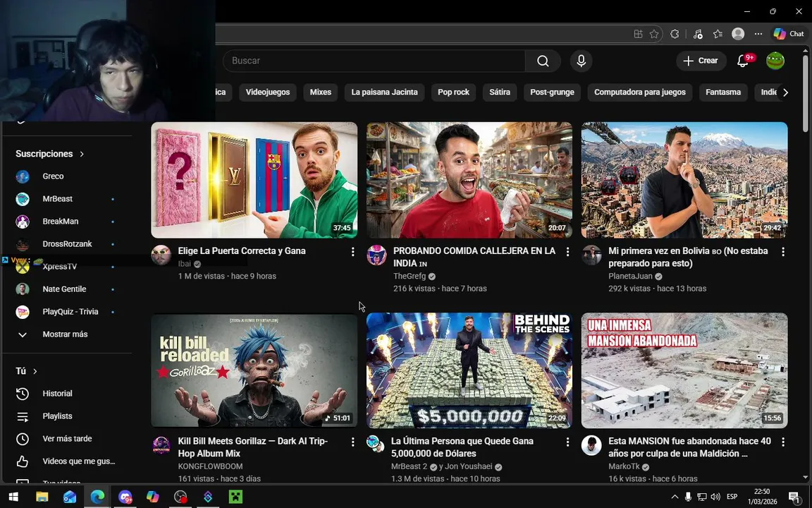Select La paisana Jacinta chip
The height and width of the screenshot is (508, 812).
[384, 92]
